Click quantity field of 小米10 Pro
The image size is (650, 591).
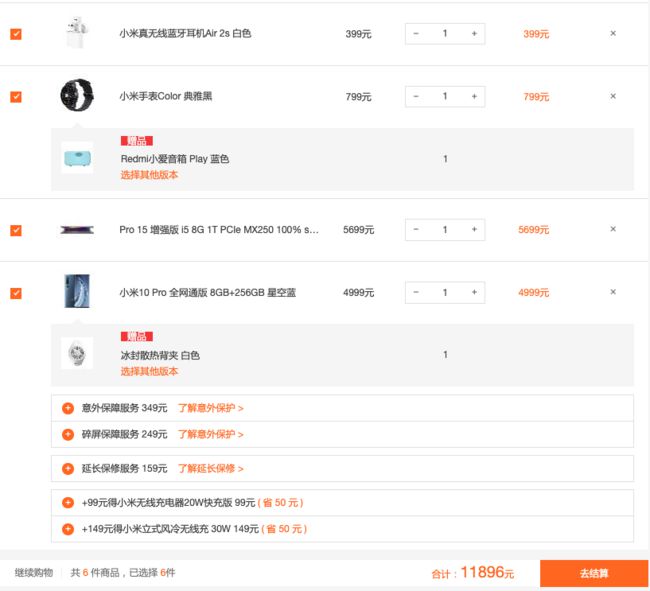(x=445, y=292)
